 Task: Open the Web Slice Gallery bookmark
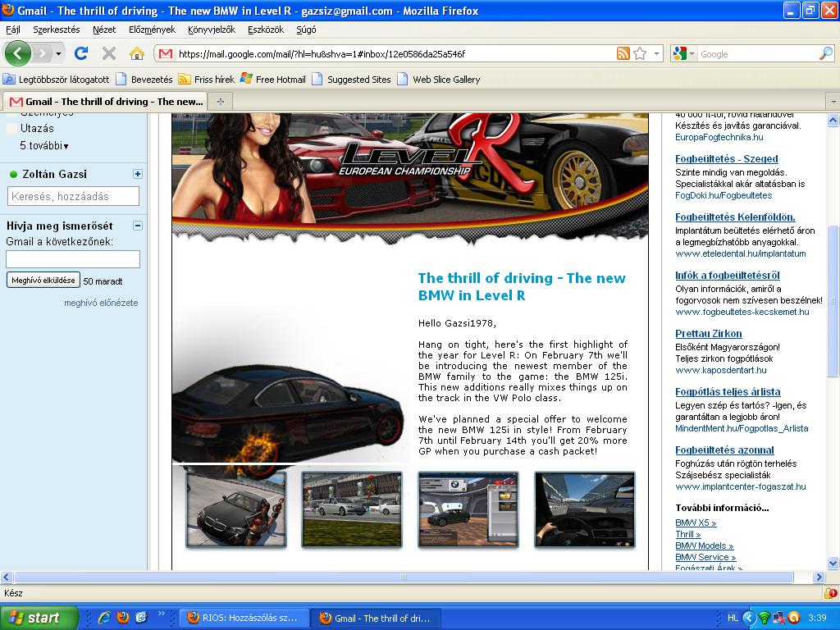pyautogui.click(x=439, y=80)
